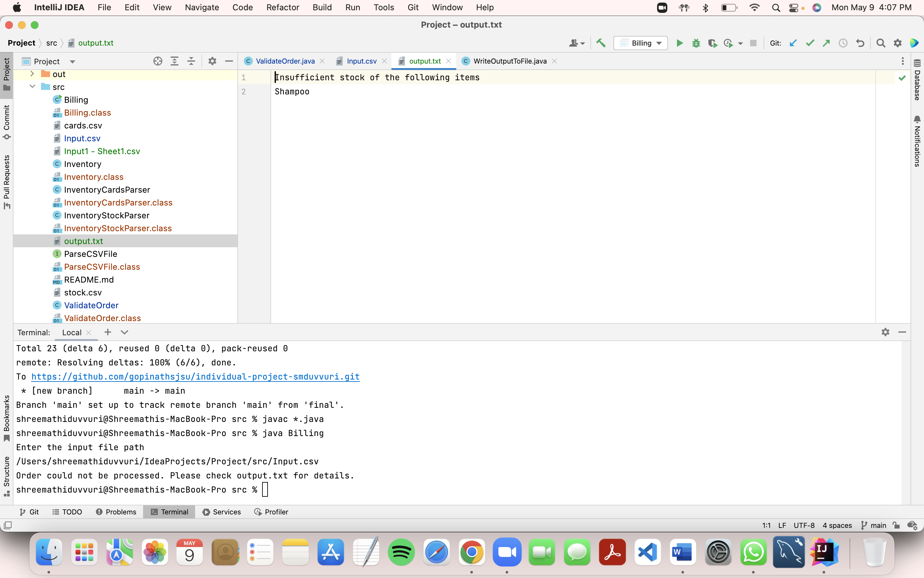The height and width of the screenshot is (578, 924).
Task: Open terminal settings gear icon
Action: pyautogui.click(x=886, y=332)
